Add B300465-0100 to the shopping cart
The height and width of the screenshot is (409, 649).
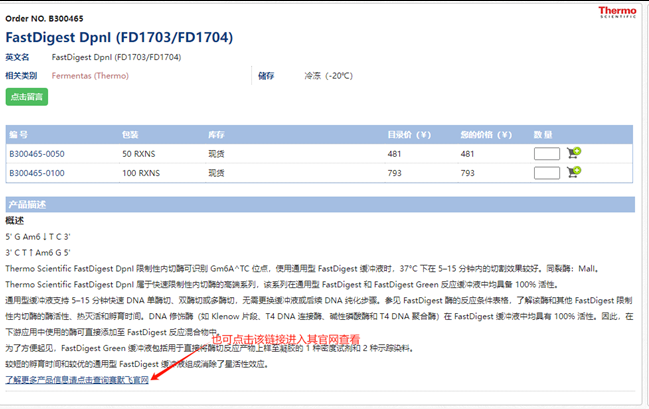pos(574,172)
